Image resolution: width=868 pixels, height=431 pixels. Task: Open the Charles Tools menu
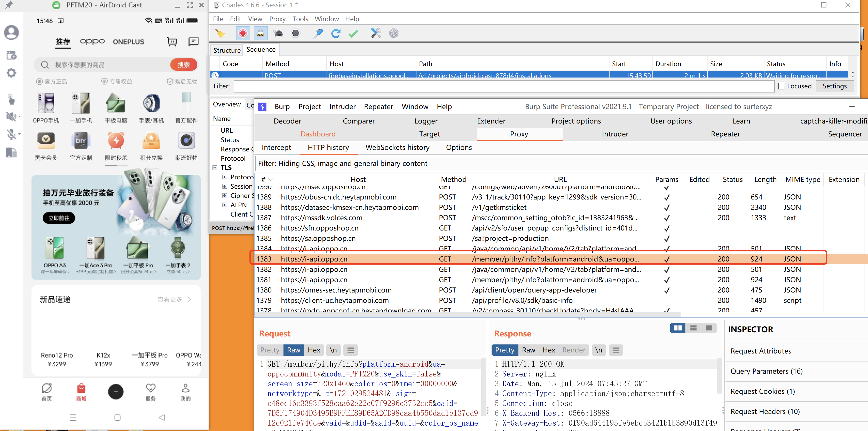coord(300,19)
